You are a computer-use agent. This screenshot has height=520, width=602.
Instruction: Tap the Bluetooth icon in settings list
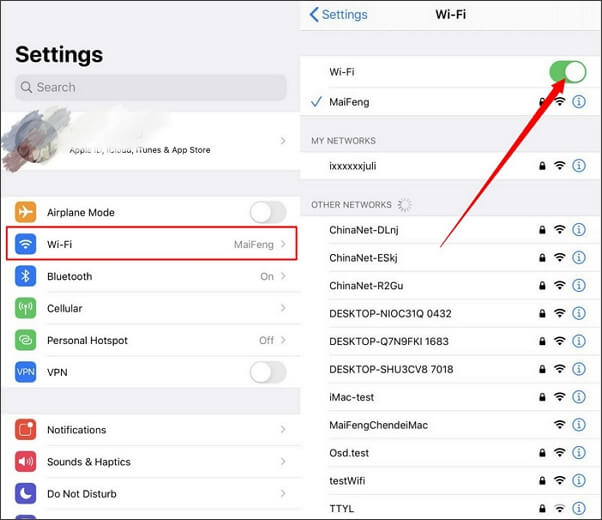tap(26, 276)
